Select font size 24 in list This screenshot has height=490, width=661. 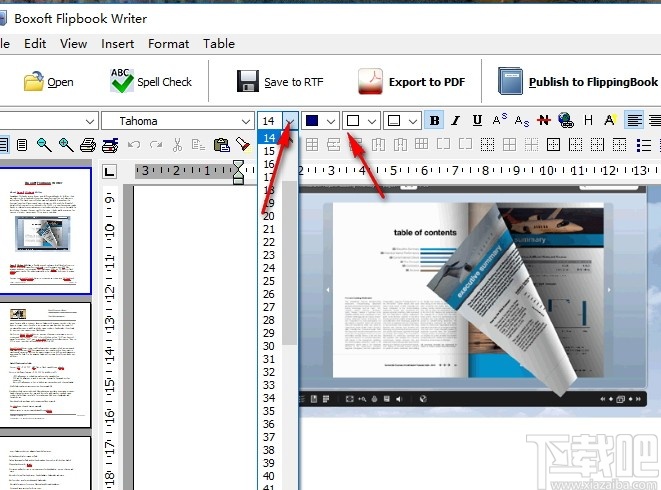pos(270,268)
